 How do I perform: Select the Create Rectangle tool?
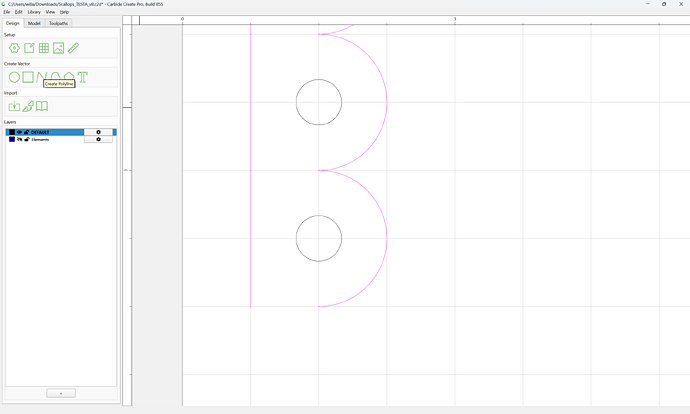pos(28,77)
